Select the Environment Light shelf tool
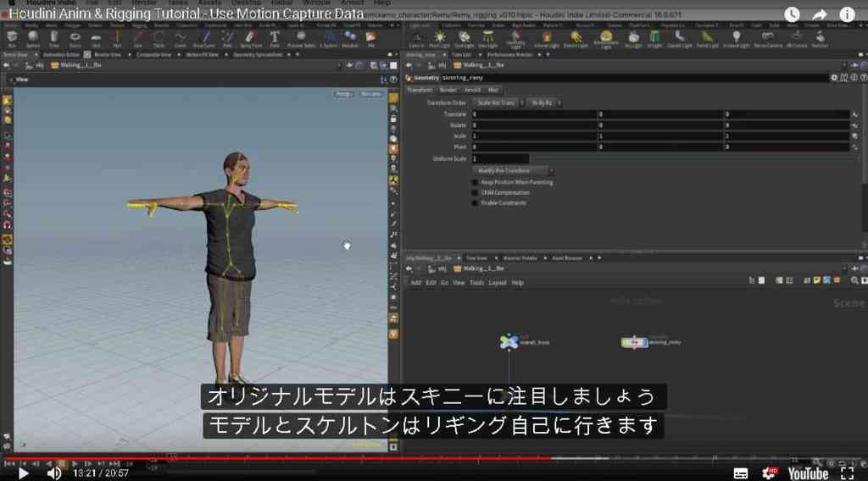 pyautogui.click(x=606, y=39)
